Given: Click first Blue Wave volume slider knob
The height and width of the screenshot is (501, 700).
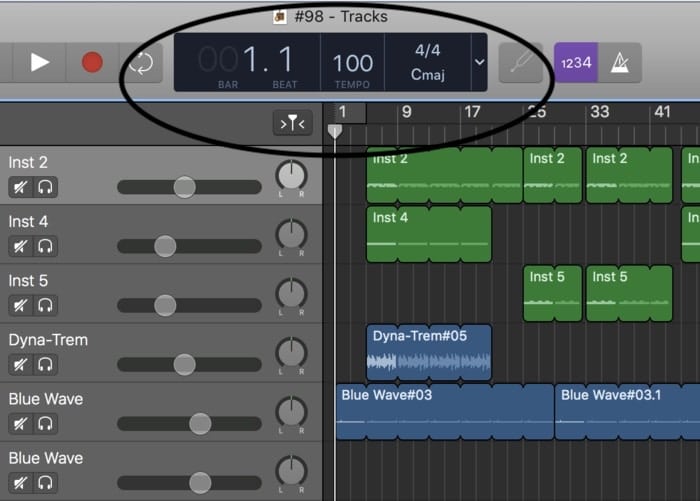Looking at the screenshot, I should [200, 423].
